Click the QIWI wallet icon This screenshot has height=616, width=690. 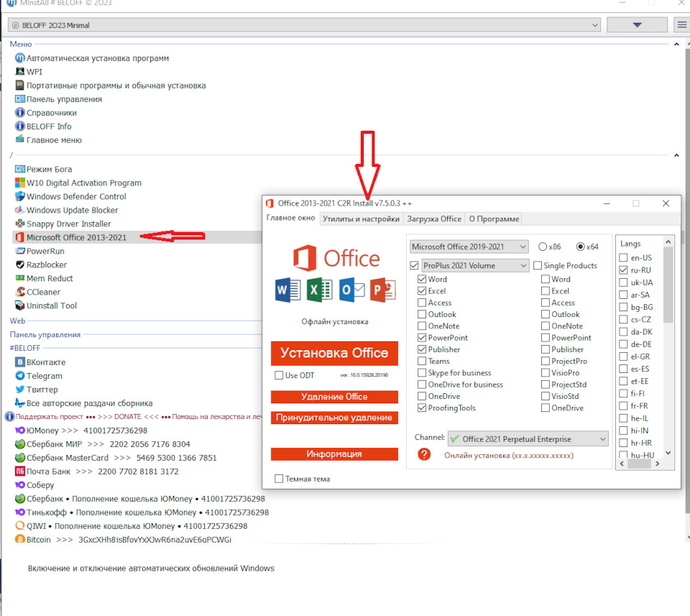coord(20,525)
